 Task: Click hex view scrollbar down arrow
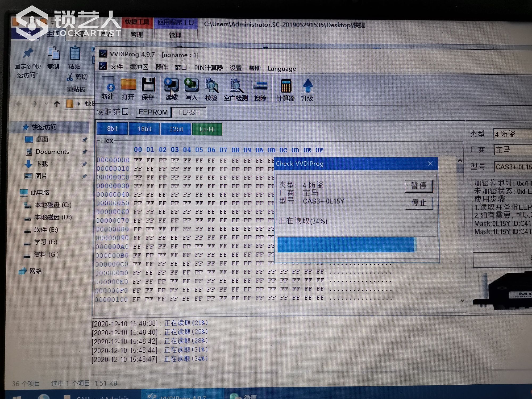463,300
